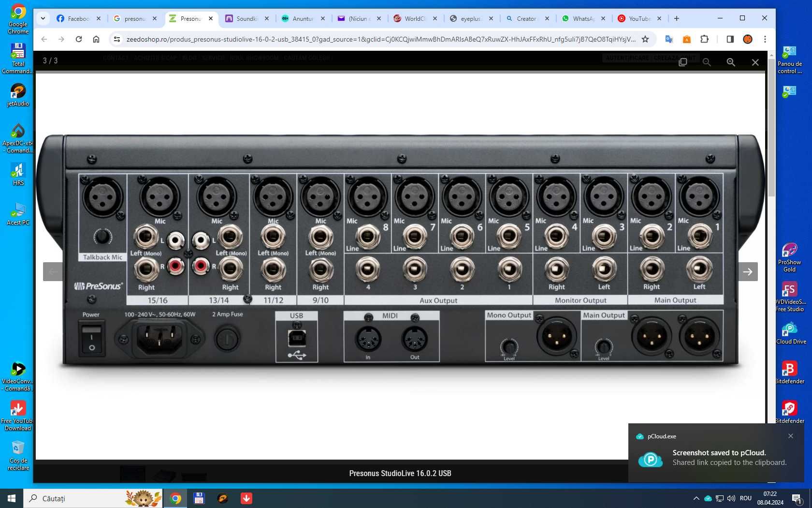Open the Google Chrome desktop shortcut
This screenshot has width=812, height=508.
point(18,20)
